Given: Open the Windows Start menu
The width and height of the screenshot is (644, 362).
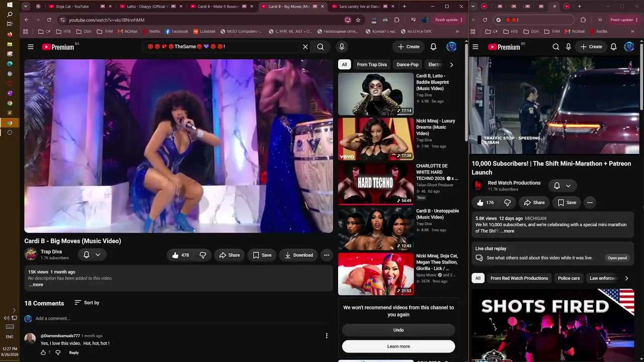Looking at the screenshot, I should tap(10, 5).
